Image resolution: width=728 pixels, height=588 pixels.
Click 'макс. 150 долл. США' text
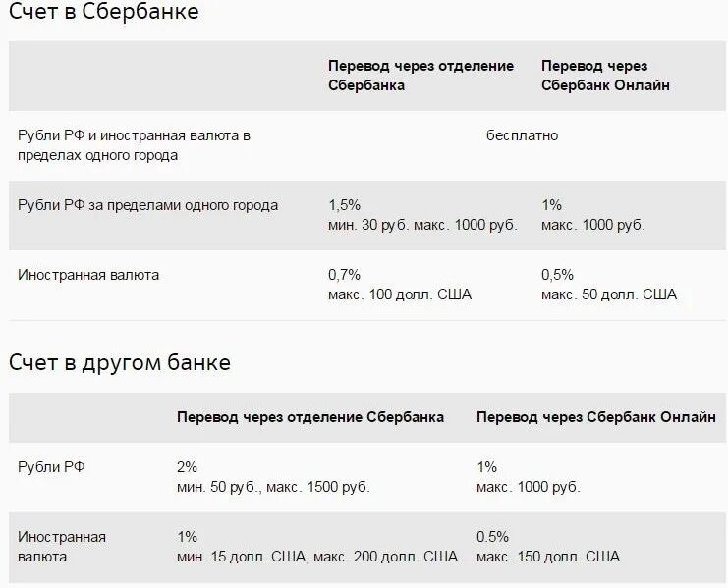click(548, 557)
